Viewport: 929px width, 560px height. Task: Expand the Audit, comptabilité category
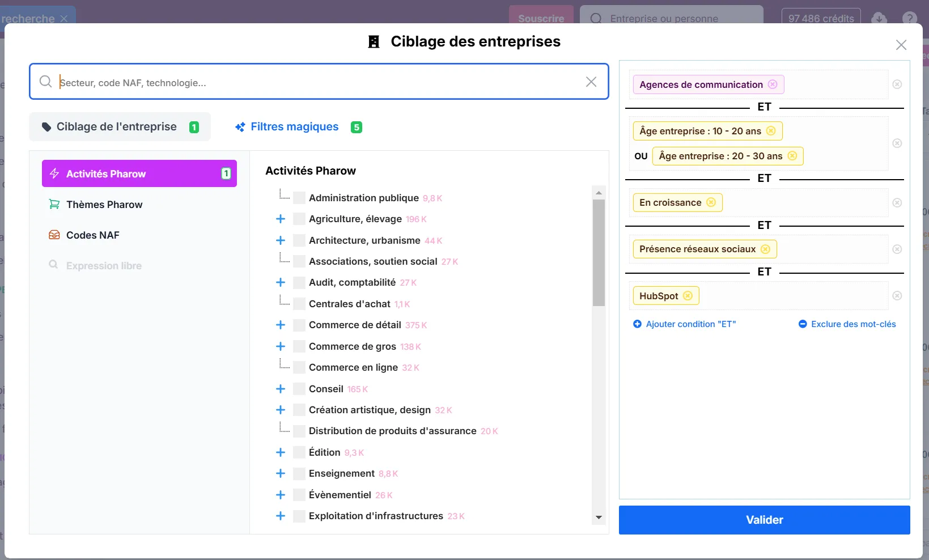[x=281, y=282]
